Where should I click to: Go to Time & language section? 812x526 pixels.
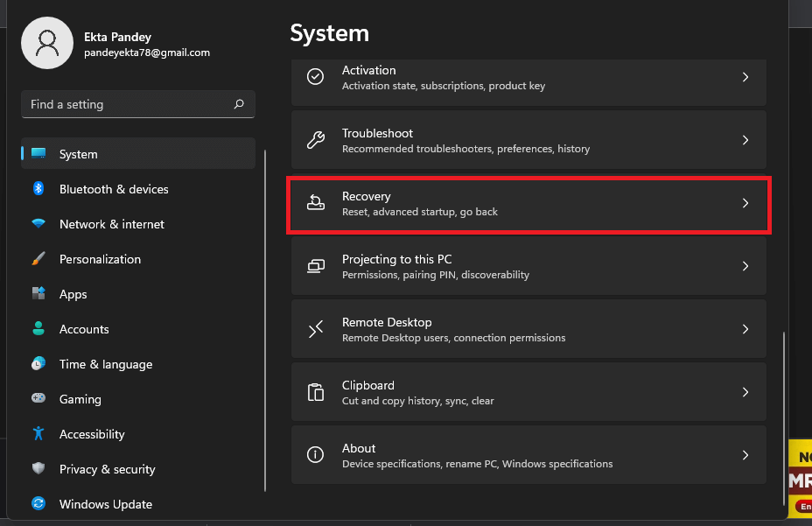105,364
